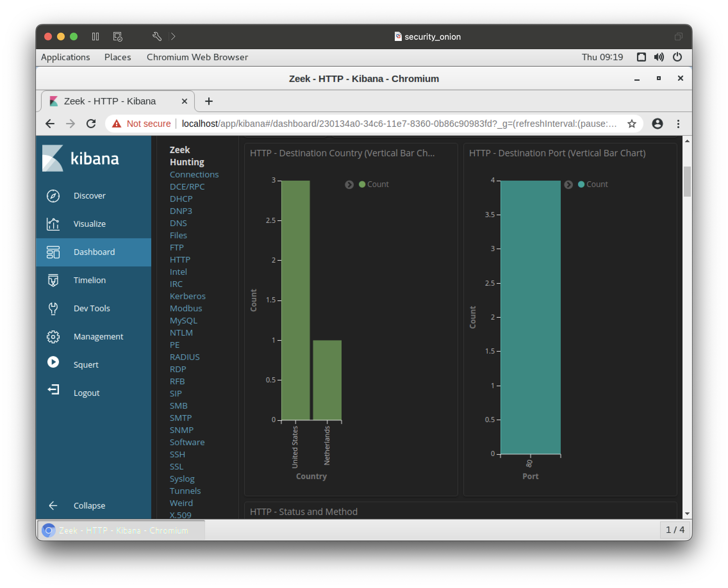Open Chromium Web Browser menu
728x588 pixels.
[197, 57]
